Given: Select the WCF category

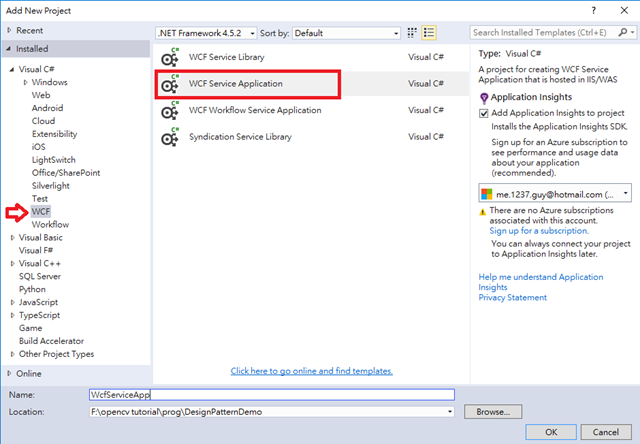Looking at the screenshot, I should pos(41,211).
